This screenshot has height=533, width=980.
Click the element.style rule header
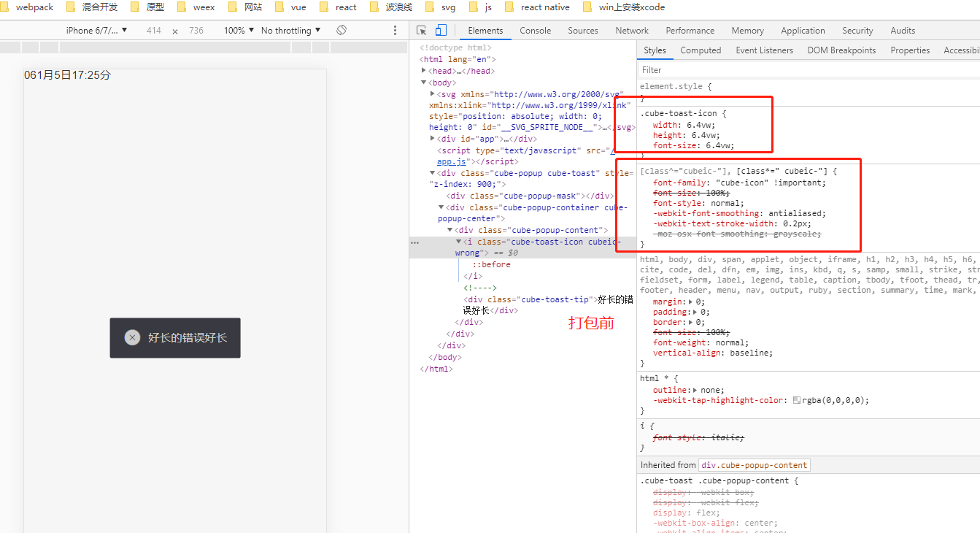676,86
